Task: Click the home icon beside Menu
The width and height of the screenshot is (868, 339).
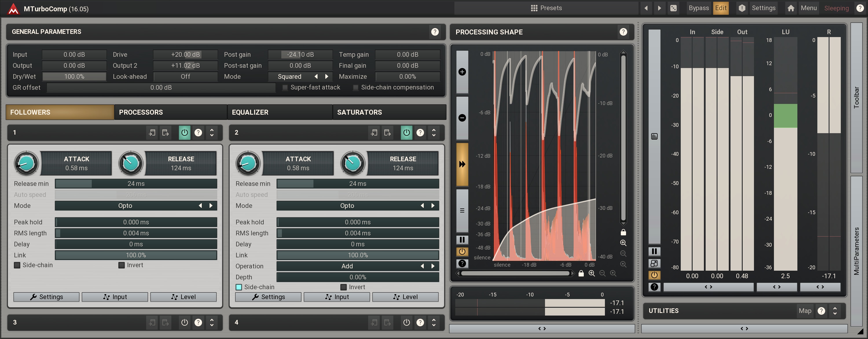Action: tap(790, 8)
